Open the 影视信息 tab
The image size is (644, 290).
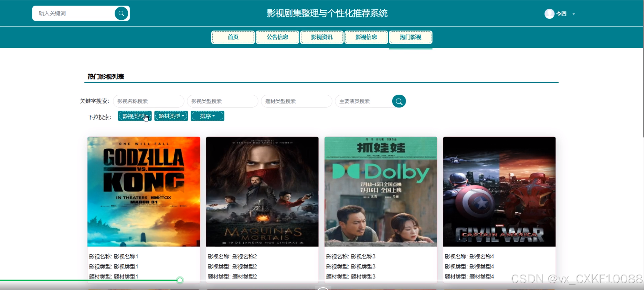(x=366, y=37)
